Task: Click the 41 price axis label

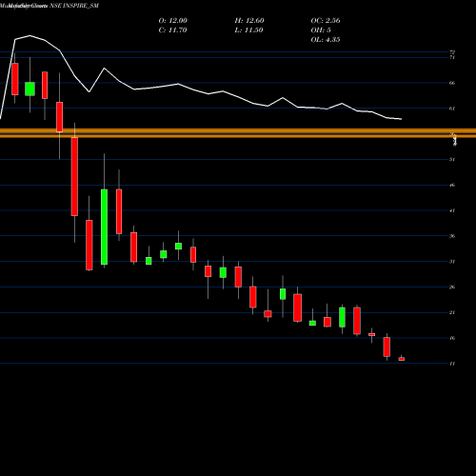Action: (x=452, y=210)
